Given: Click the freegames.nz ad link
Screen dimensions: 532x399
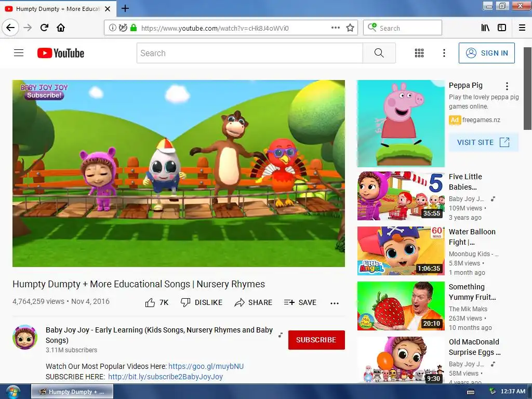Looking at the screenshot, I should point(481,120).
